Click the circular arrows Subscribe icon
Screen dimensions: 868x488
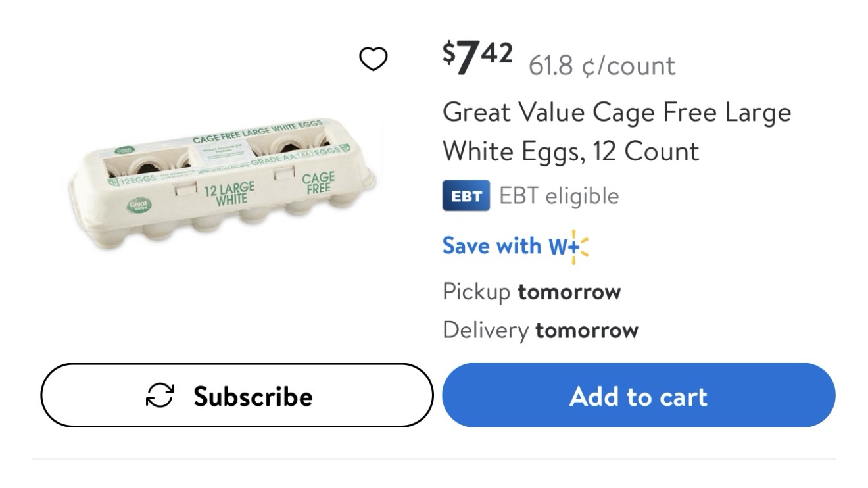pyautogui.click(x=160, y=396)
